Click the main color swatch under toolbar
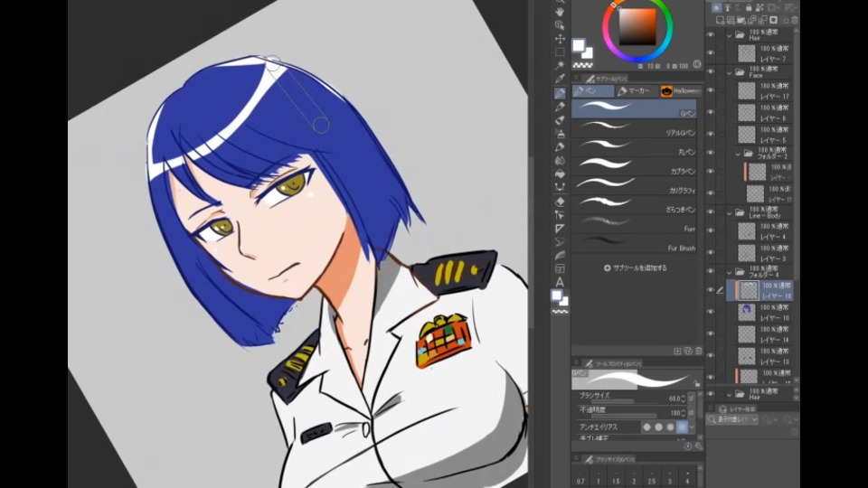 [557, 296]
